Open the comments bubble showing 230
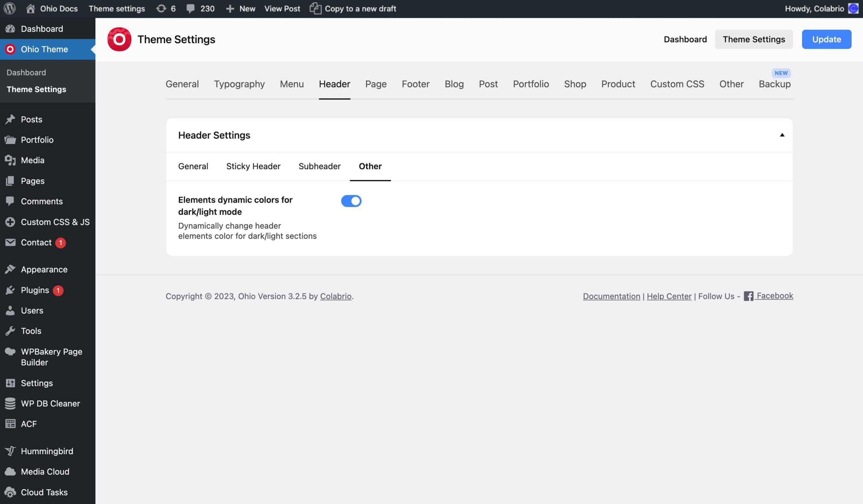 click(190, 9)
